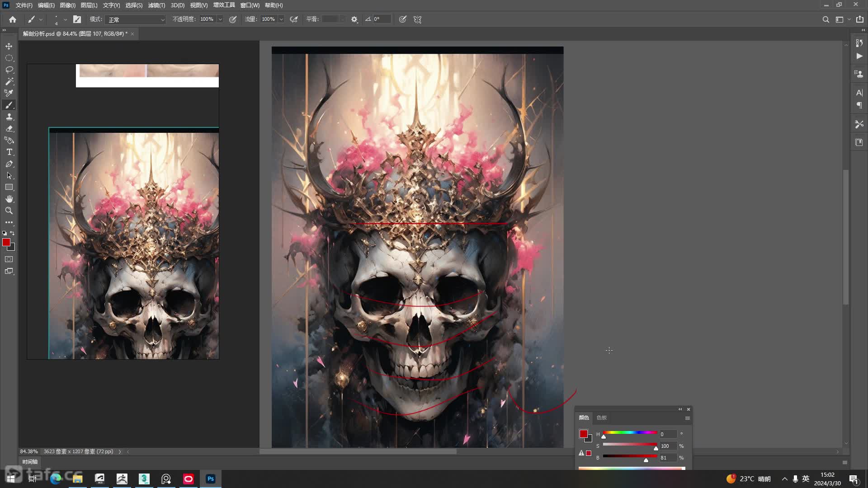This screenshot has width=868, height=488.
Task: Open the Search magnifier icon
Action: 826,19
